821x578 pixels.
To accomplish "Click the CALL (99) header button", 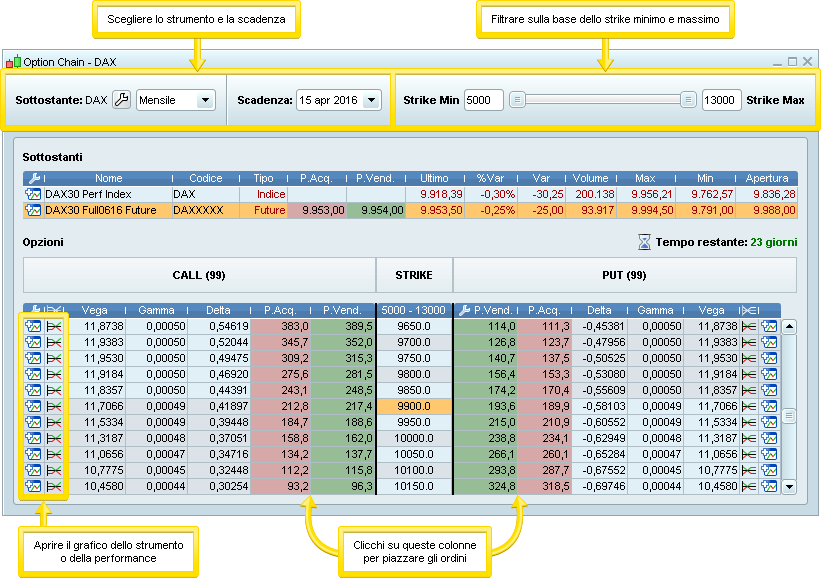I will (x=199, y=275).
